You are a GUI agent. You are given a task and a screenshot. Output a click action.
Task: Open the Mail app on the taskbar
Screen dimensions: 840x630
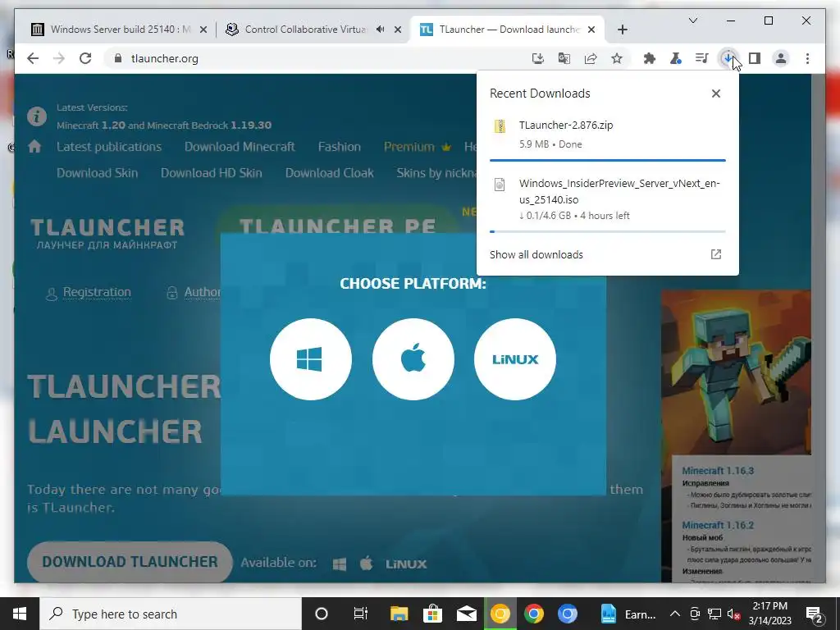[467, 614]
